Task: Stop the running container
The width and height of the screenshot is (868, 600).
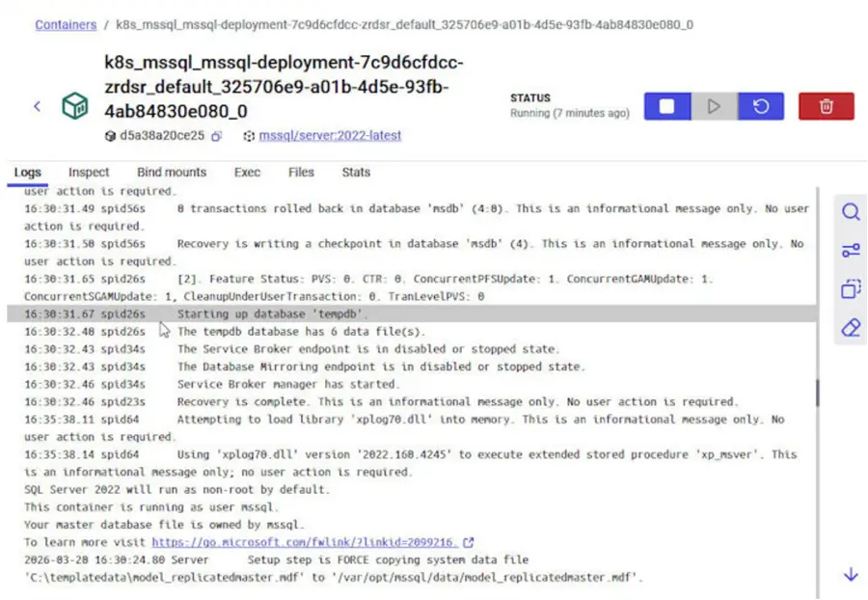Action: tap(667, 106)
